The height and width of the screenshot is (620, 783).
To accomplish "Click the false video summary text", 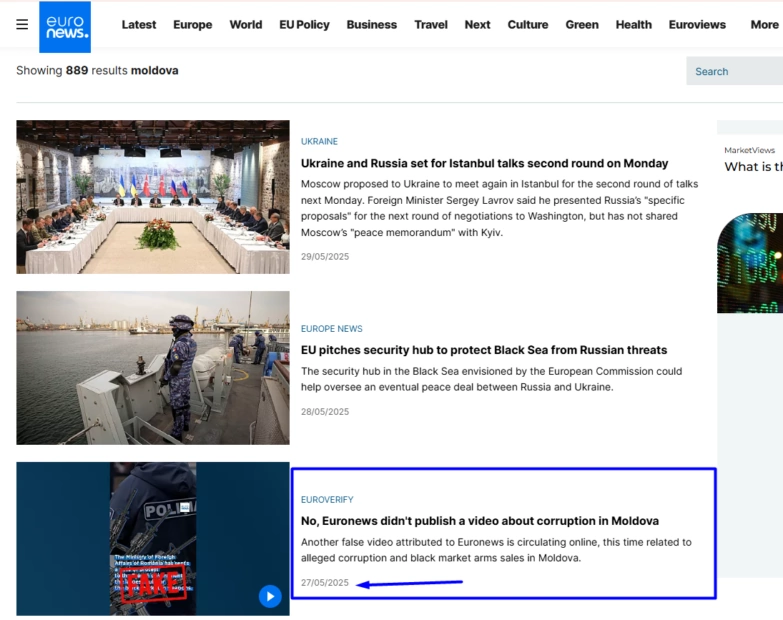I will click(496, 550).
